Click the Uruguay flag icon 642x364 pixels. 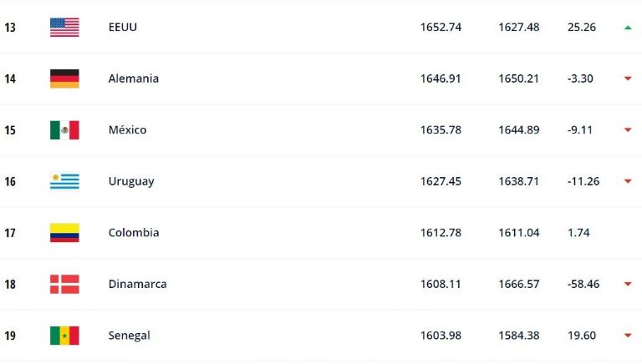coord(64,181)
